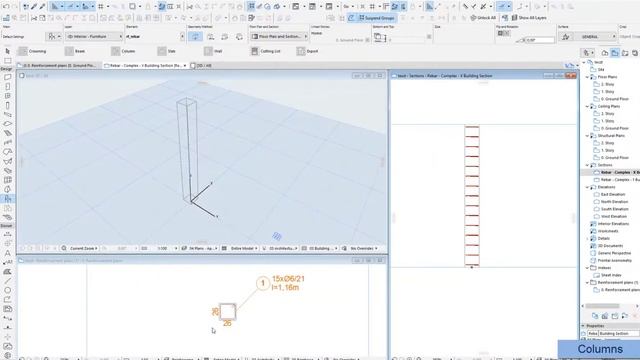Open the GENERAL surface dropdown
This screenshot has width=640, height=360.
coord(595,37)
